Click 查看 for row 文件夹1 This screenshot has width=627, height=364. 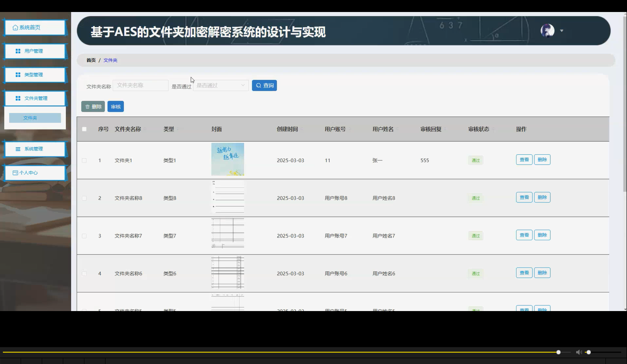click(x=524, y=160)
